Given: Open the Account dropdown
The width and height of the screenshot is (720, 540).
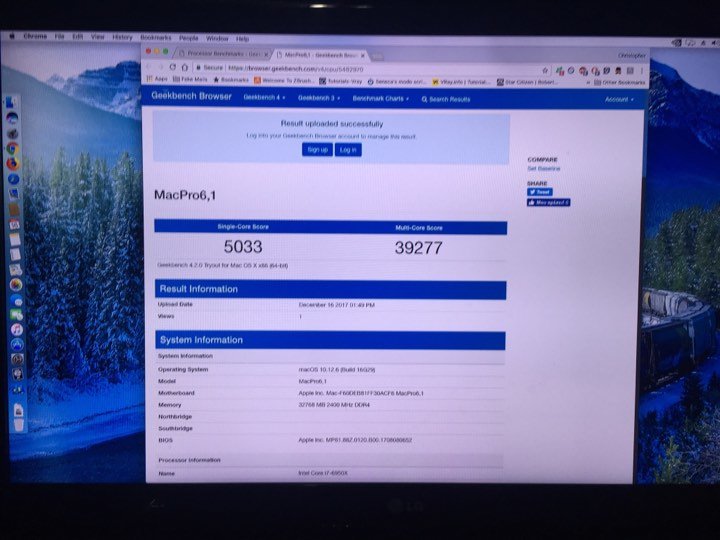Looking at the screenshot, I should [x=619, y=99].
